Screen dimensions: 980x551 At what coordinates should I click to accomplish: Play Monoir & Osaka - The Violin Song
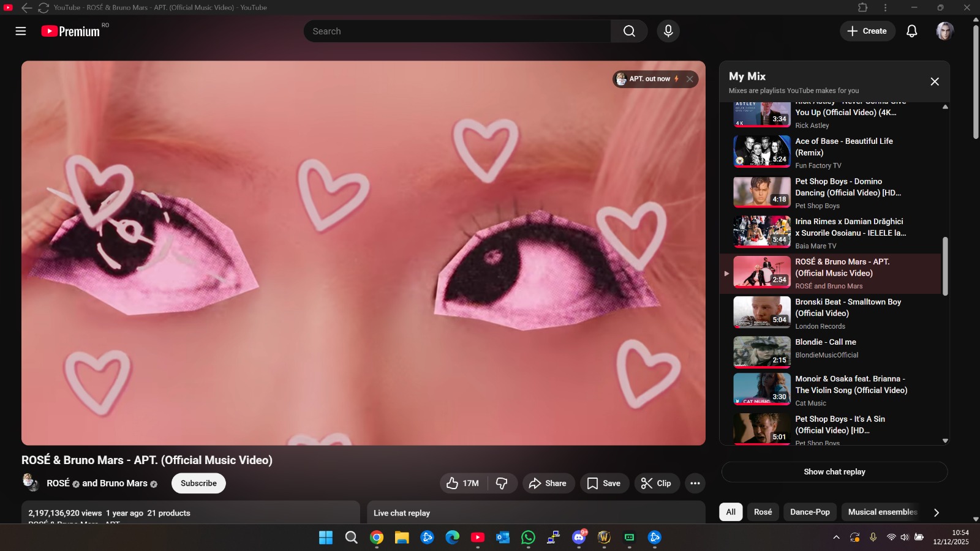pyautogui.click(x=830, y=390)
